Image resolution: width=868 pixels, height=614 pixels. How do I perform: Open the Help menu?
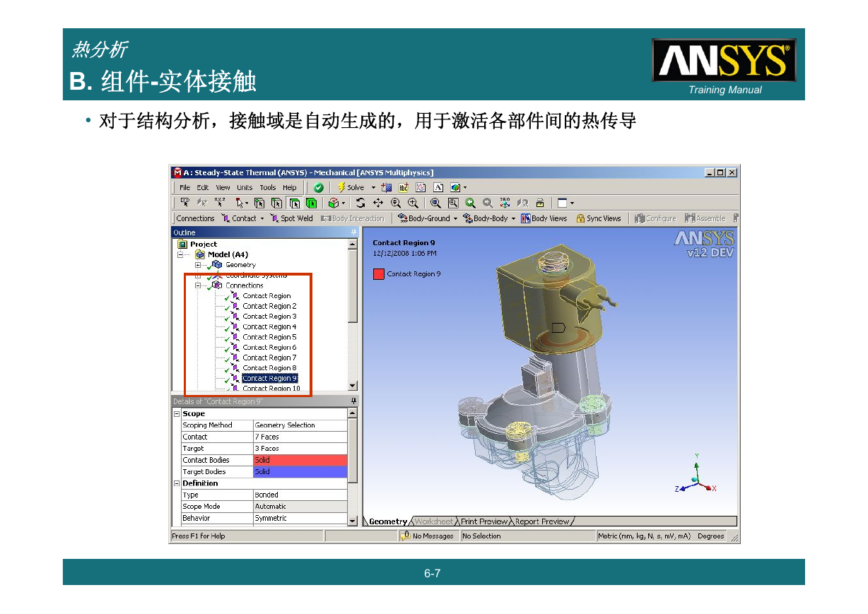pyautogui.click(x=290, y=187)
